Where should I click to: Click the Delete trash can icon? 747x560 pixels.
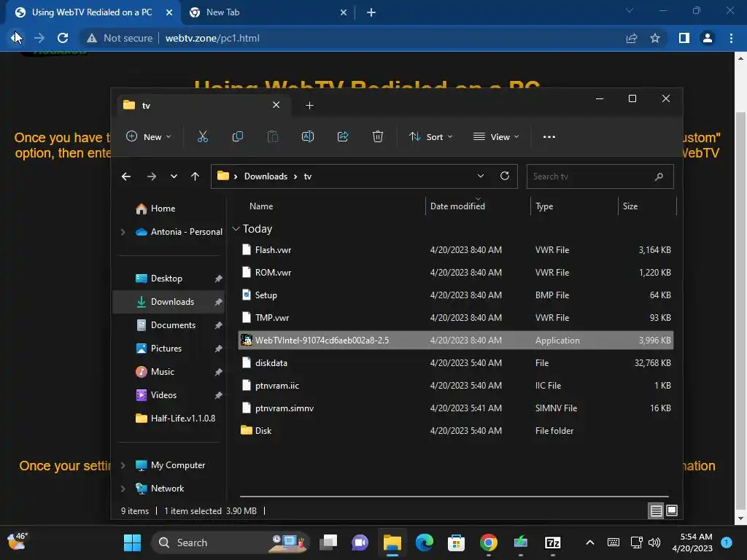click(378, 136)
